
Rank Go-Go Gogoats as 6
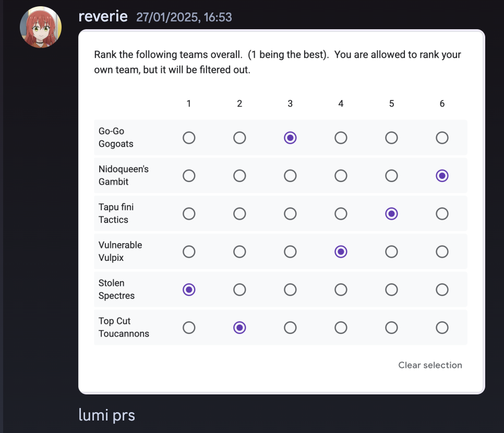[442, 138]
